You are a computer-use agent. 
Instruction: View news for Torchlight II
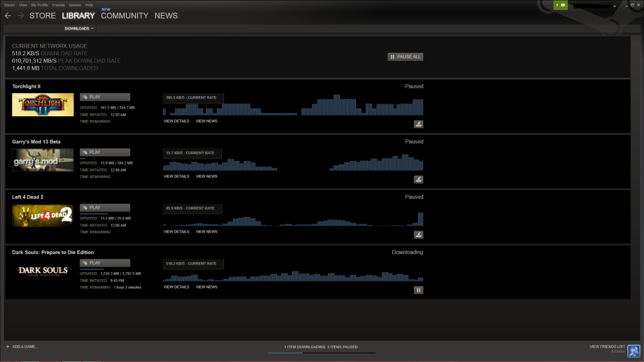[x=206, y=121]
